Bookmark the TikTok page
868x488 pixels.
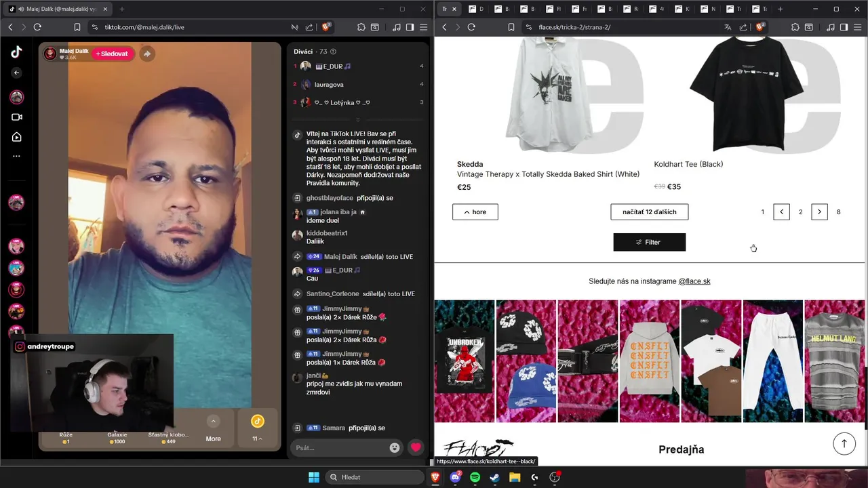tap(77, 27)
